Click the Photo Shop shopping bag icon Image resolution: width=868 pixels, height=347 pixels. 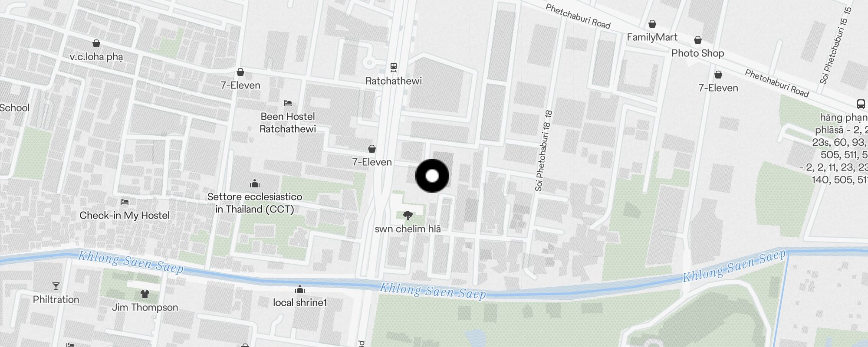[x=698, y=40]
